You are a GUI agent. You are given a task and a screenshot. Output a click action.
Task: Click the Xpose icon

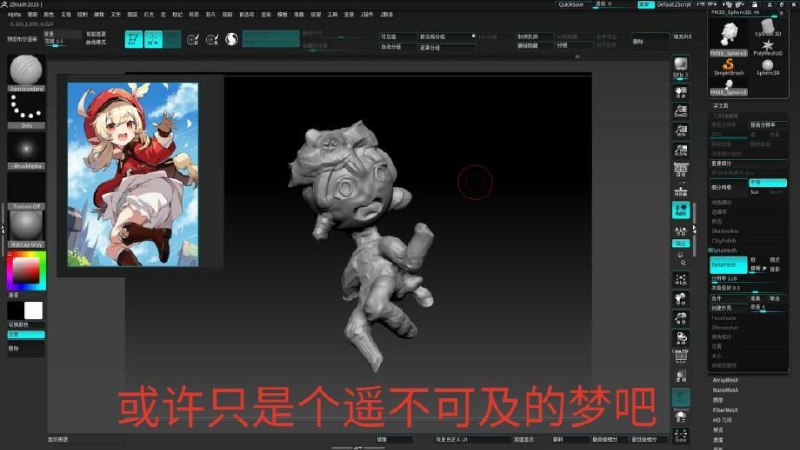[x=681, y=436]
